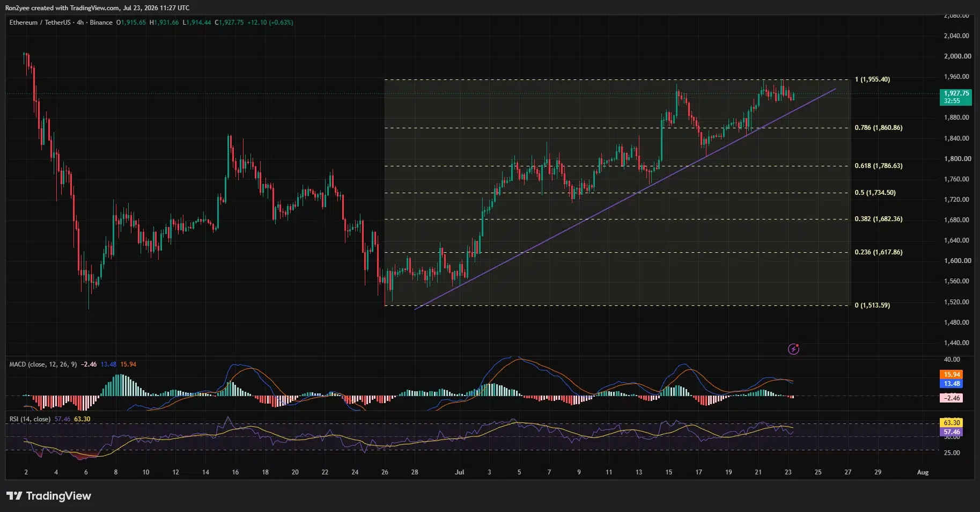Click the 1,440.00 price axis label
The image size is (980, 512).
pyautogui.click(x=957, y=343)
